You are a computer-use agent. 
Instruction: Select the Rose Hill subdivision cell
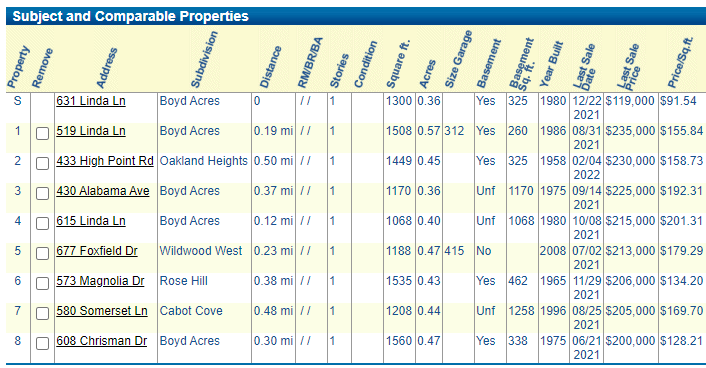(184, 281)
